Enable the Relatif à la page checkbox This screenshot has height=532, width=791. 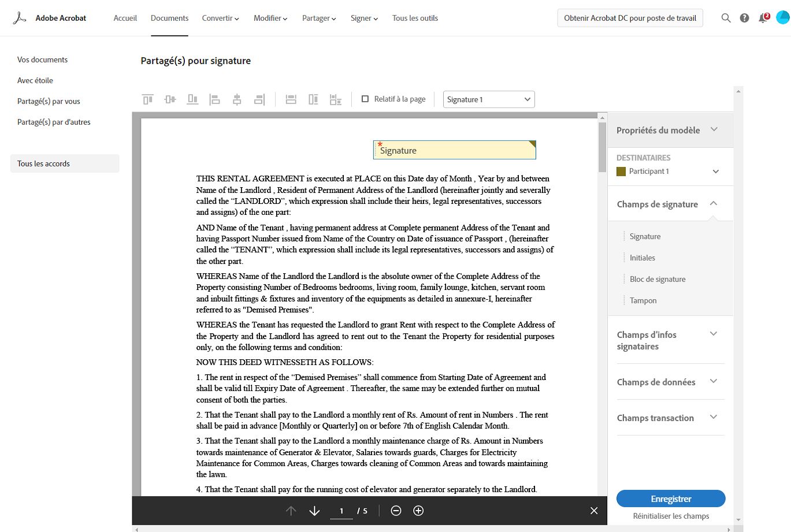(365, 99)
